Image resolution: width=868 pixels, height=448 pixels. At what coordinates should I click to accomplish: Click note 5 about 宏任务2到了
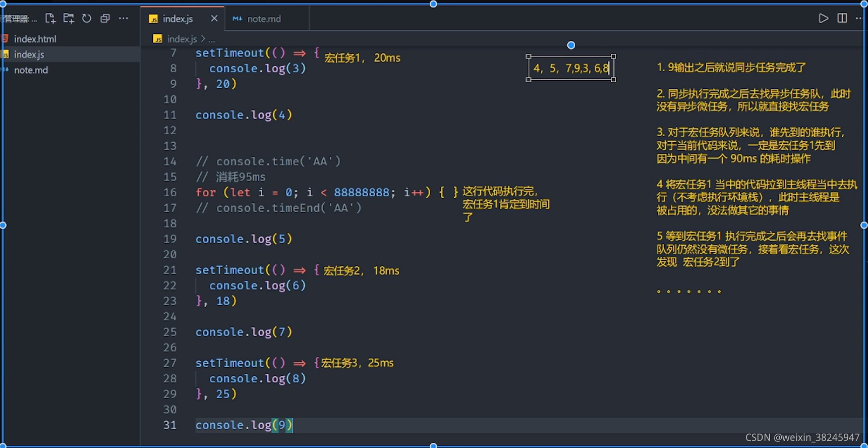[753, 249]
